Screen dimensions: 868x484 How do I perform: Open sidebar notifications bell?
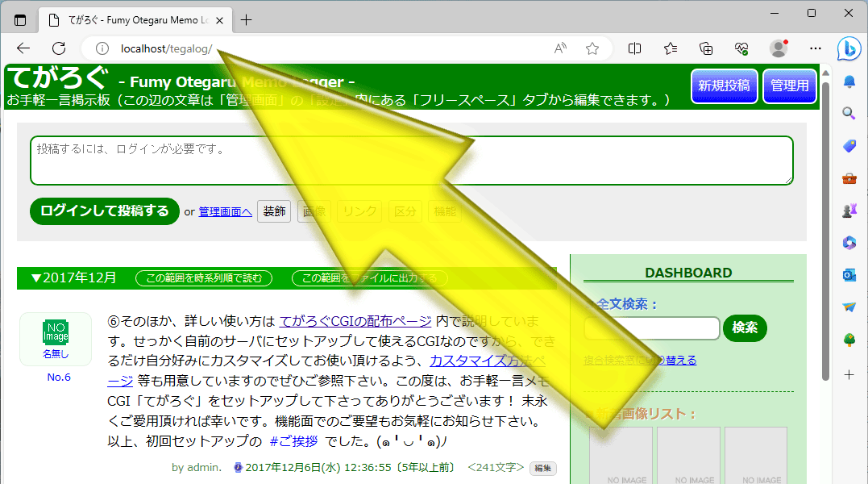click(x=849, y=82)
